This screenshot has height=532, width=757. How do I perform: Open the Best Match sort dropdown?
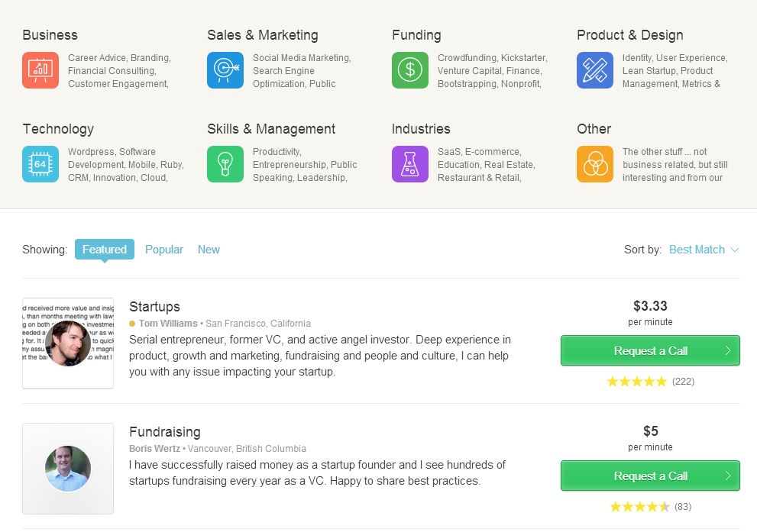(x=704, y=250)
